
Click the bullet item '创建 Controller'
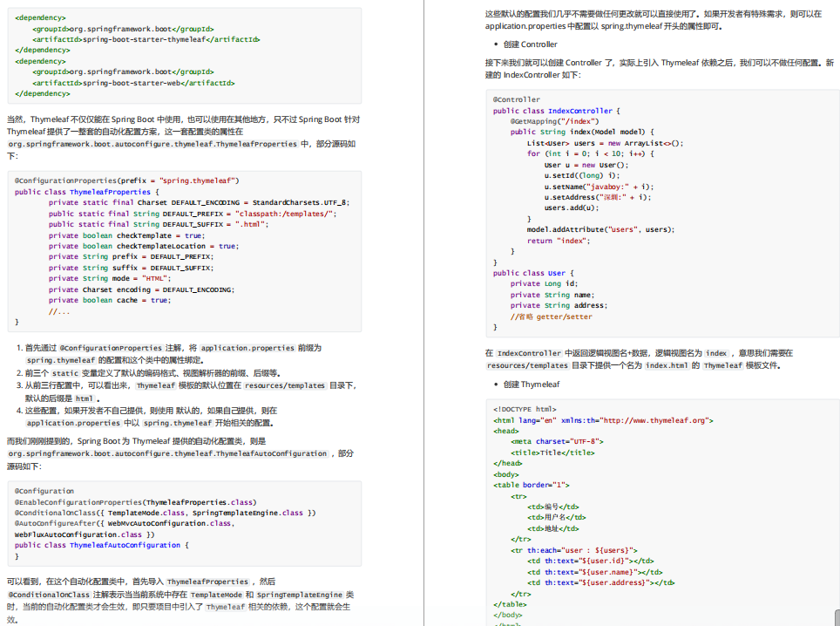click(531, 44)
